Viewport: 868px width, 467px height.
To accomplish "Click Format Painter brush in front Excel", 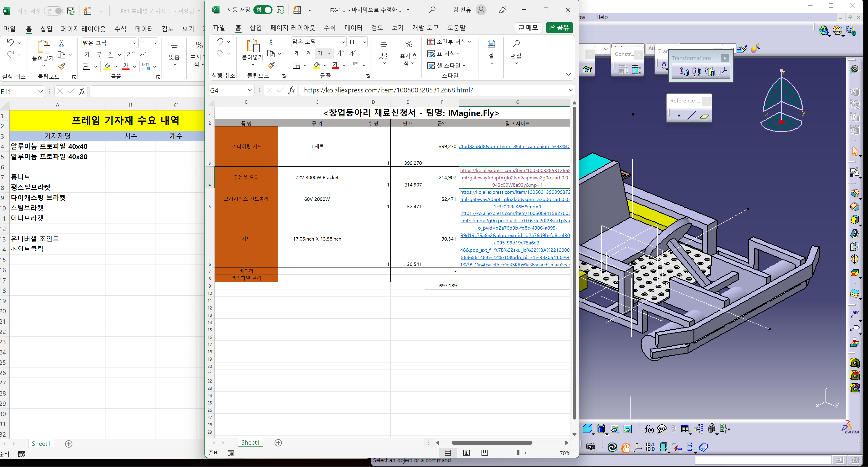I will pos(271,65).
